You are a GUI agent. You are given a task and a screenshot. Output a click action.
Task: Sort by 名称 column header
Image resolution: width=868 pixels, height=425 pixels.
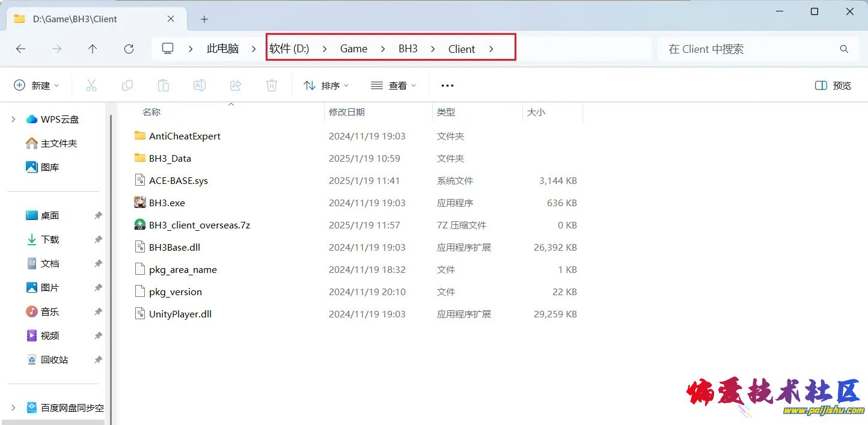(151, 112)
